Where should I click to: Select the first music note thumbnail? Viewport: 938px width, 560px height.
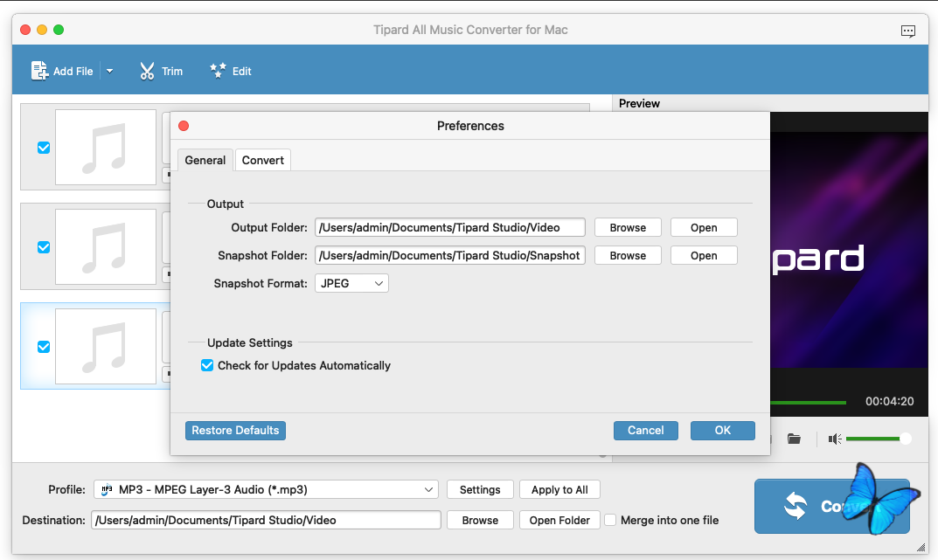pos(105,147)
